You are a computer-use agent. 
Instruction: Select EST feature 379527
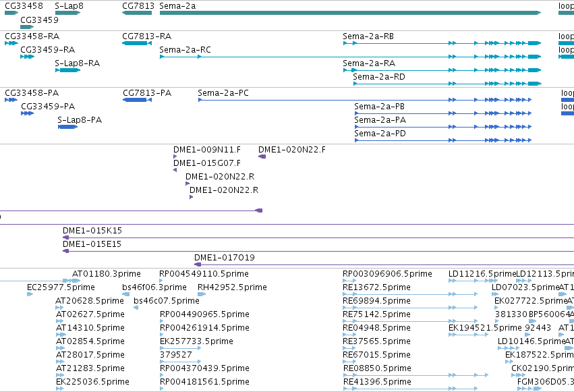point(181,362)
